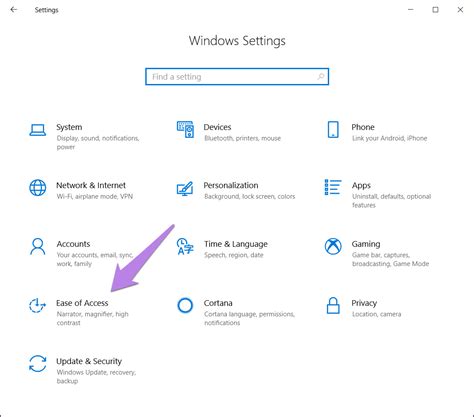Viewport: 474px width, 417px height.
Task: Open the Apps list icon
Action: pyautogui.click(x=333, y=187)
